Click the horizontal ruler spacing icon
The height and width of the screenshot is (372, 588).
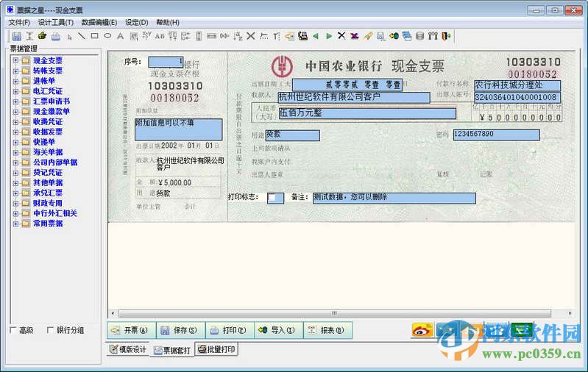tap(211, 36)
